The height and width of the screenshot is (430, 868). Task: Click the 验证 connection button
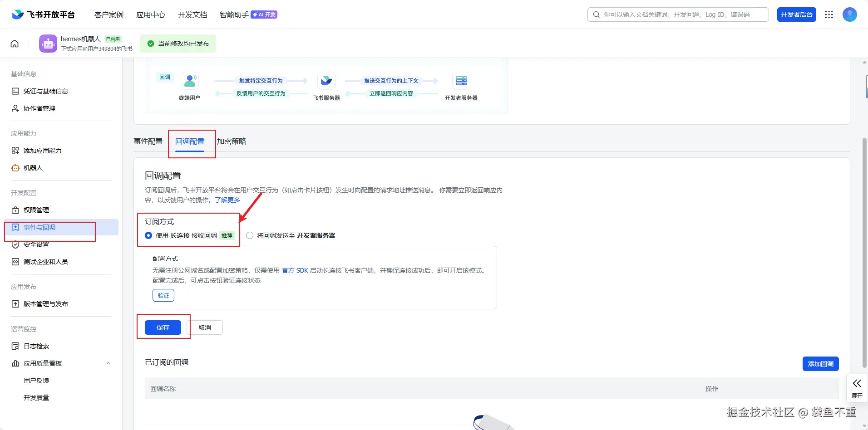[x=163, y=295]
